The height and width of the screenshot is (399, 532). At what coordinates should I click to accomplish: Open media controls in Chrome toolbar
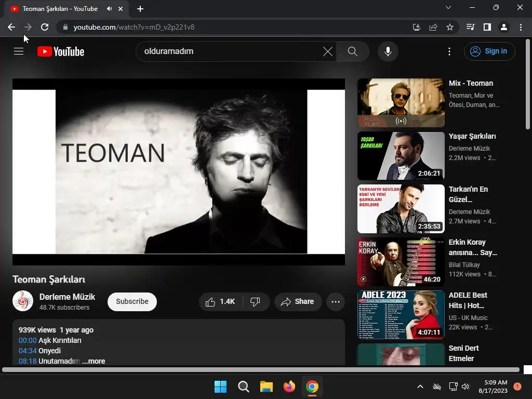click(470, 27)
